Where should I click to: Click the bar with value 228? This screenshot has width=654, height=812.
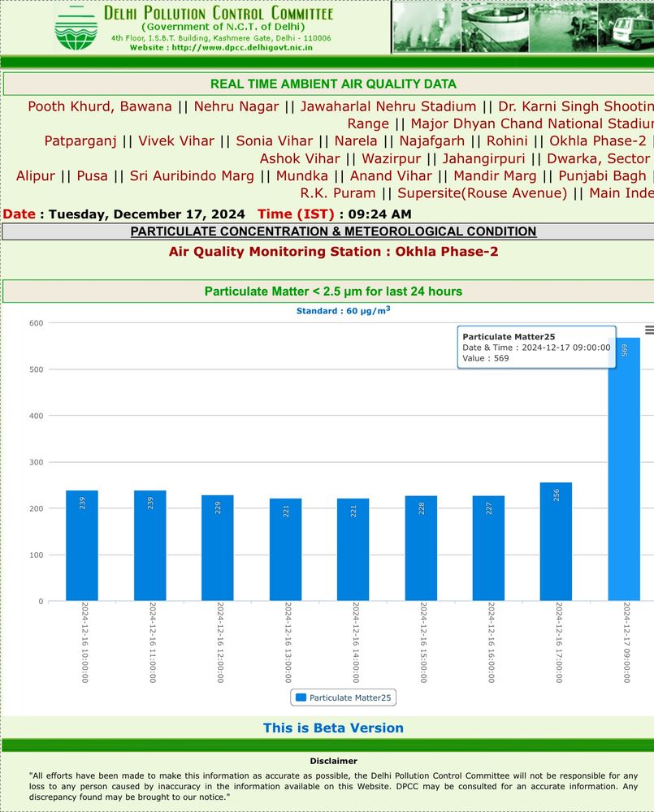tap(421, 548)
